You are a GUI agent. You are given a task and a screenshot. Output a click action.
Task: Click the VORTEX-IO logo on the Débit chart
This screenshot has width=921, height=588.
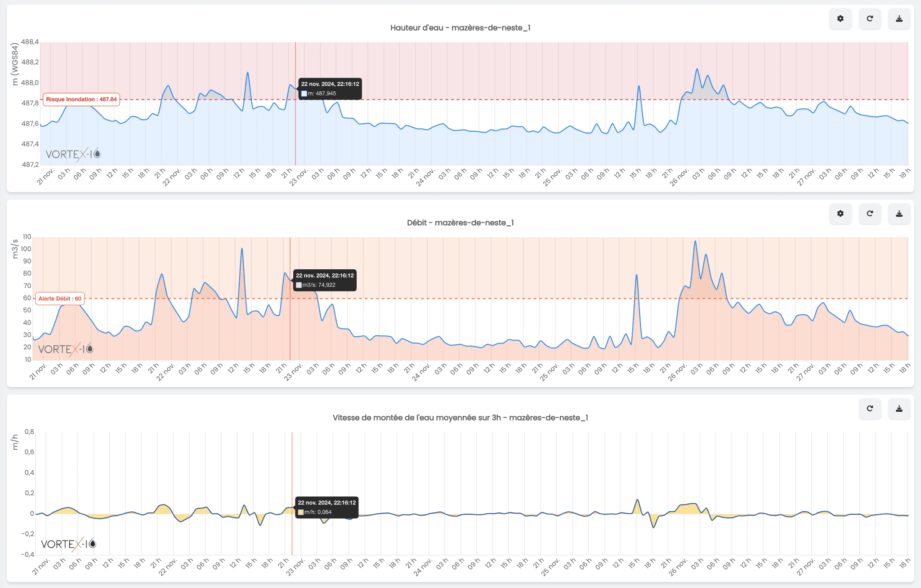[67, 348]
